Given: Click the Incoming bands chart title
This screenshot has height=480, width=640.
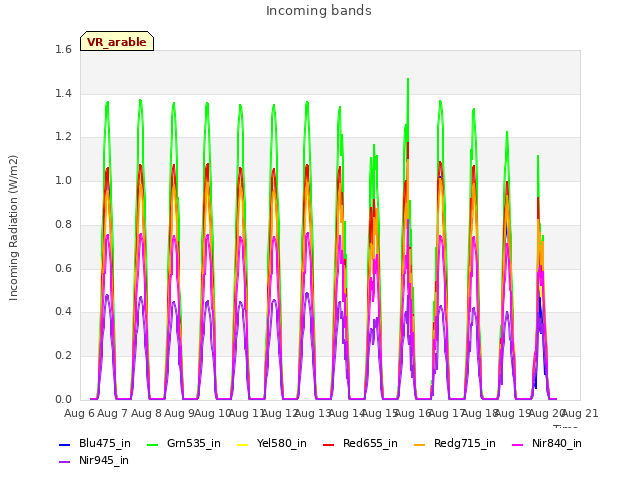Looking at the screenshot, I should pyautogui.click(x=319, y=11).
